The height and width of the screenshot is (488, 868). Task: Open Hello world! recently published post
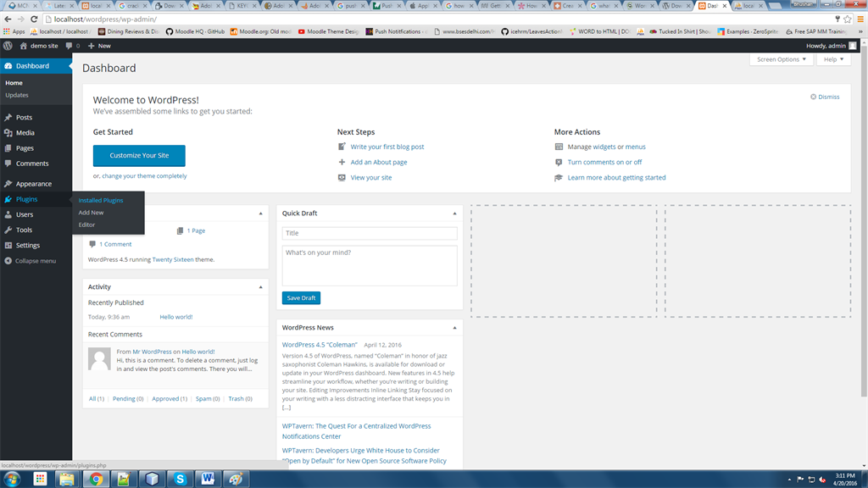tap(176, 317)
